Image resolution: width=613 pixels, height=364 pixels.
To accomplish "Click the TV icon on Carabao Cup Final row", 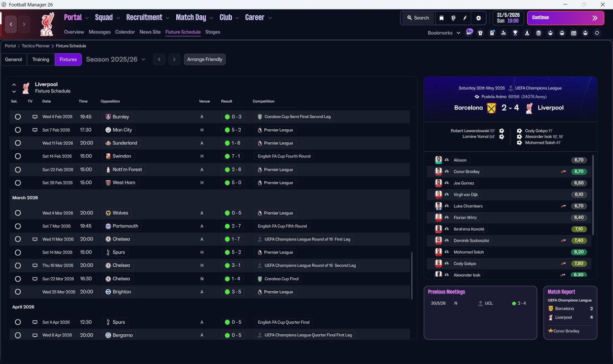I will pyautogui.click(x=35, y=279).
